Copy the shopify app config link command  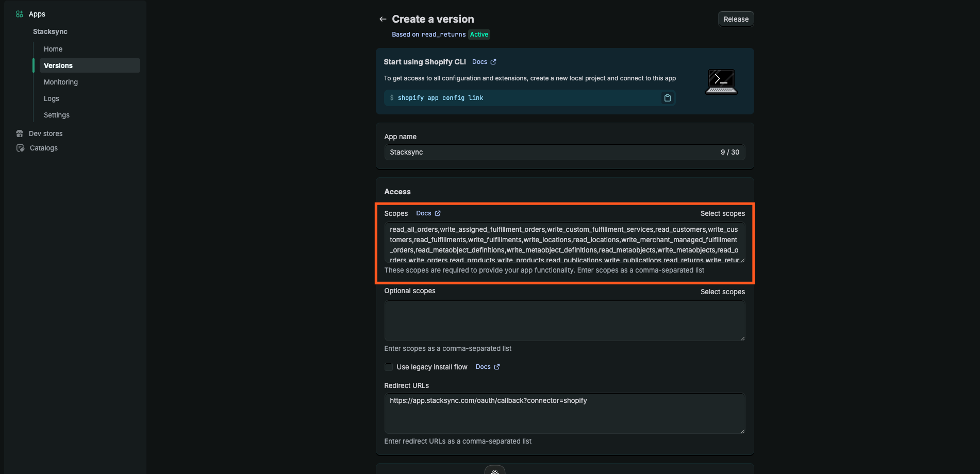point(667,98)
